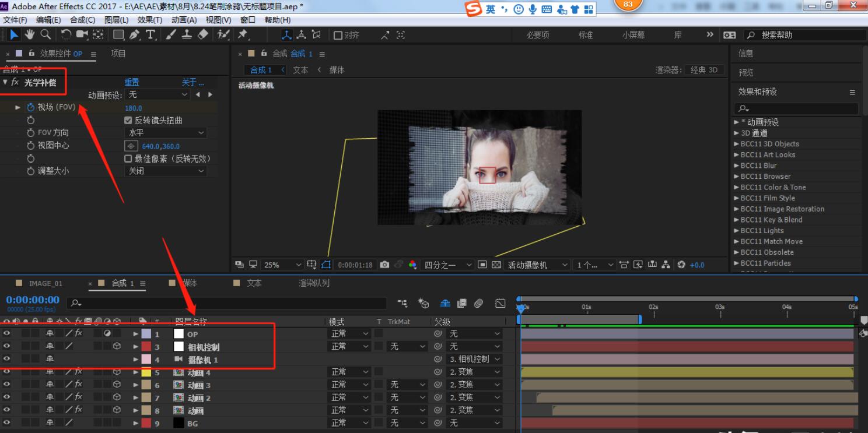
Task: Choose the World Axis mode icon
Action: coord(302,35)
